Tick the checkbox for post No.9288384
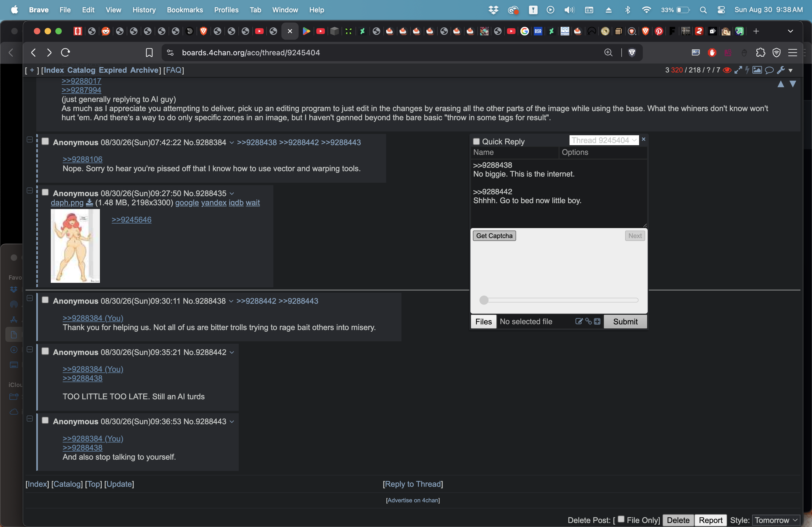The width and height of the screenshot is (812, 527). click(x=45, y=141)
